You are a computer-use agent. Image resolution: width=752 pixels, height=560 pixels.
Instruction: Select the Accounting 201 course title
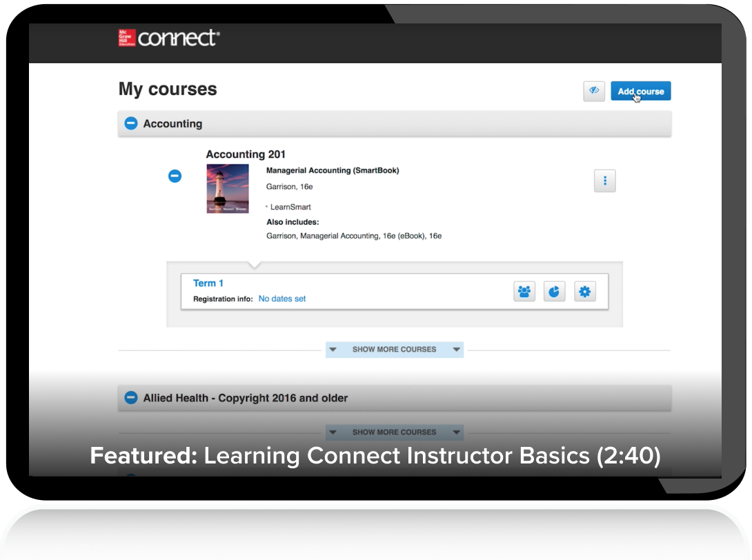[x=246, y=154]
